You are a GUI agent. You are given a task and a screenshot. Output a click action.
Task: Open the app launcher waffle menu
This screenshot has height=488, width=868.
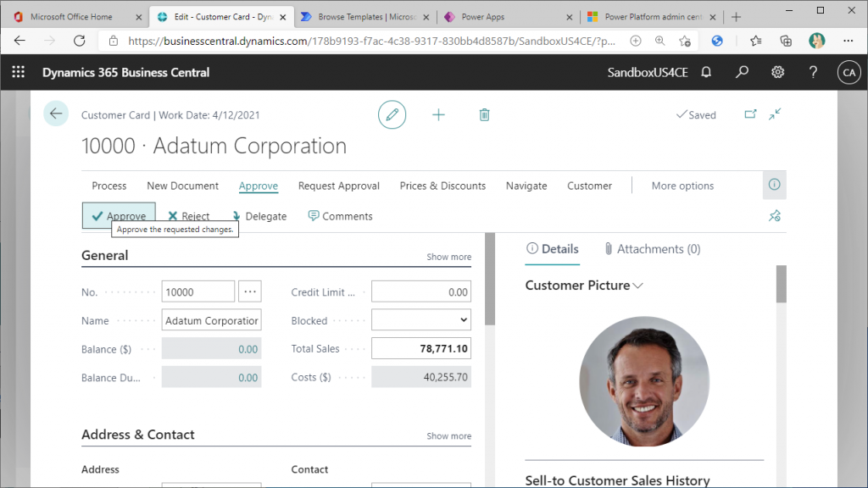[x=19, y=72]
